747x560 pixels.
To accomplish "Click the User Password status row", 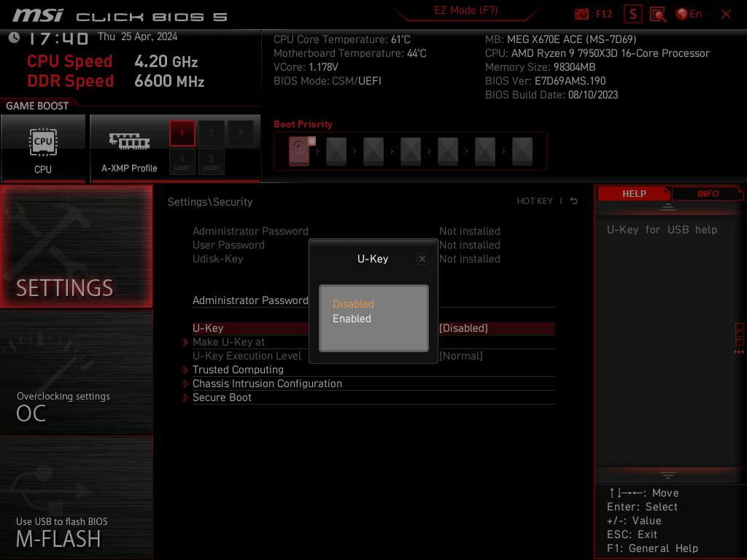I will pos(347,245).
